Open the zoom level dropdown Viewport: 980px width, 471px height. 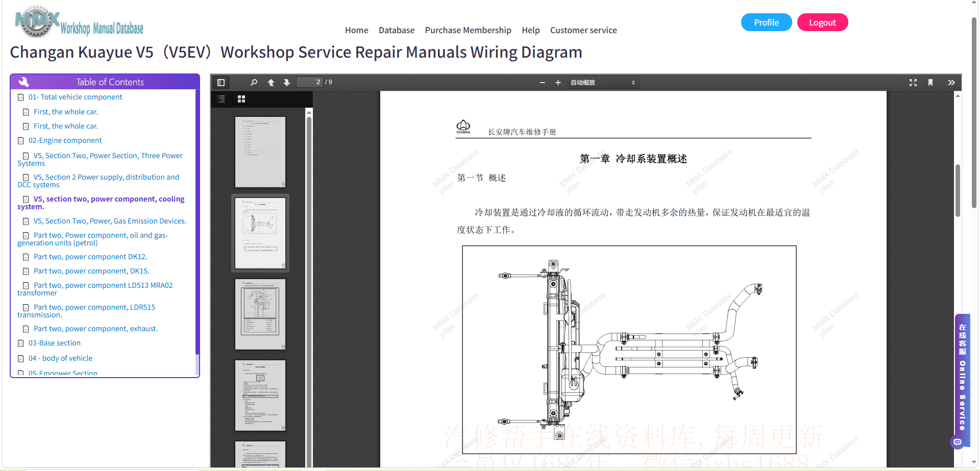click(603, 83)
